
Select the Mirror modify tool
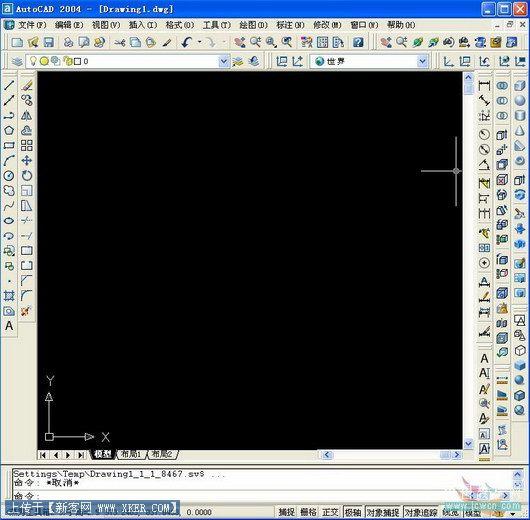27,116
